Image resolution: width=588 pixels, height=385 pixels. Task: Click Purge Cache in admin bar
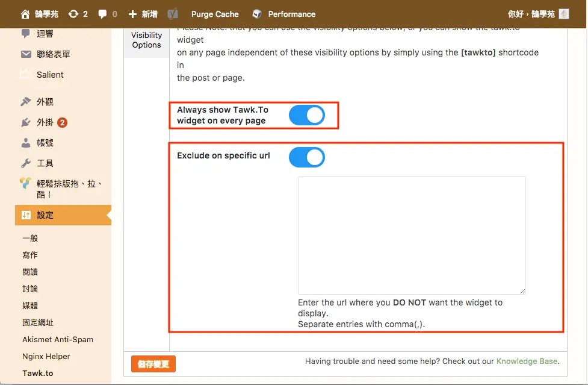pos(215,14)
